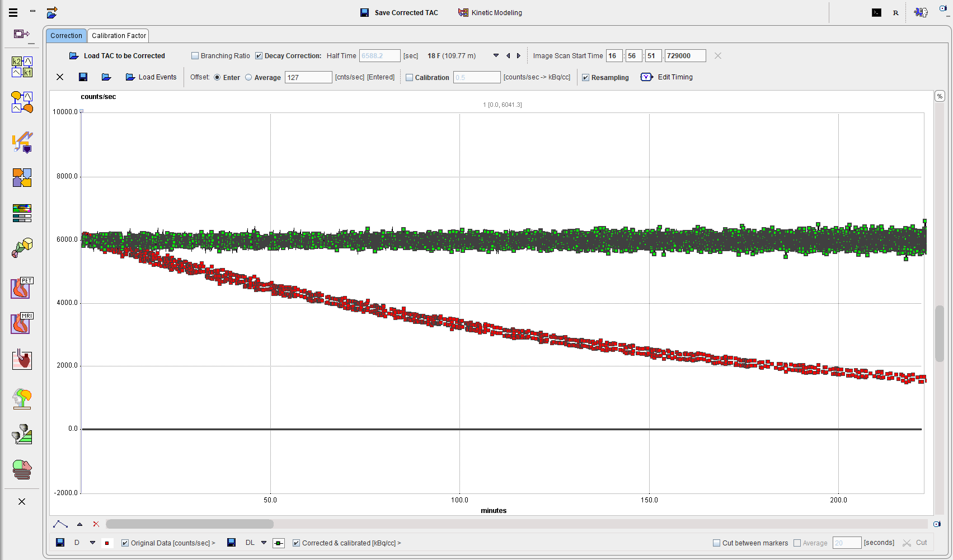This screenshot has width=953, height=560.
Task: Save the corrected and calibrated curve
Action: pyautogui.click(x=231, y=543)
